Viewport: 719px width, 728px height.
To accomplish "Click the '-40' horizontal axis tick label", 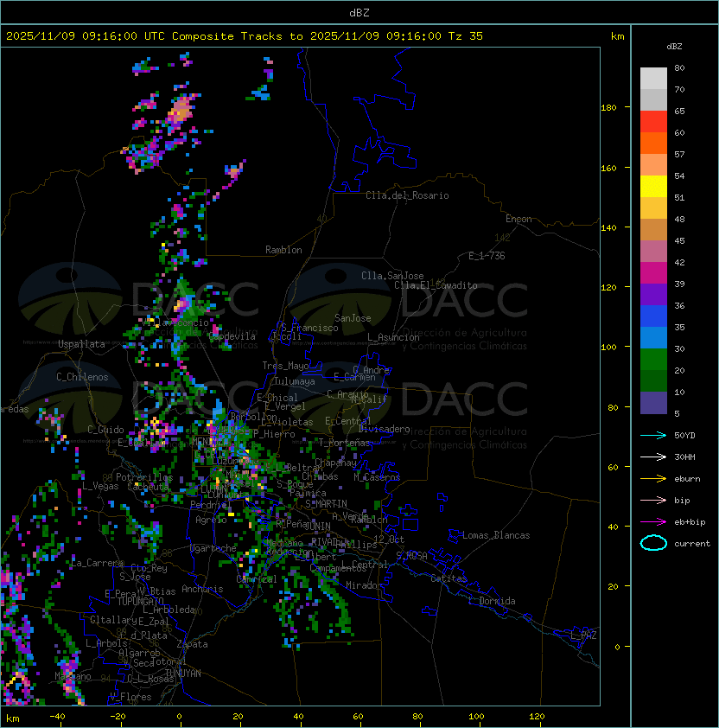I will pyautogui.click(x=57, y=717).
